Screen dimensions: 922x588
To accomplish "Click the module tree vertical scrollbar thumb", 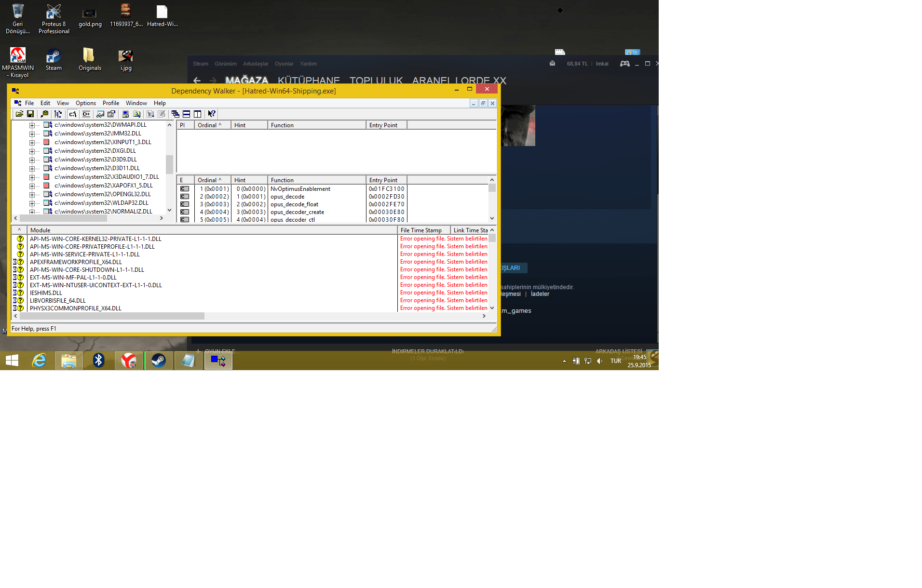I will (x=169, y=164).
